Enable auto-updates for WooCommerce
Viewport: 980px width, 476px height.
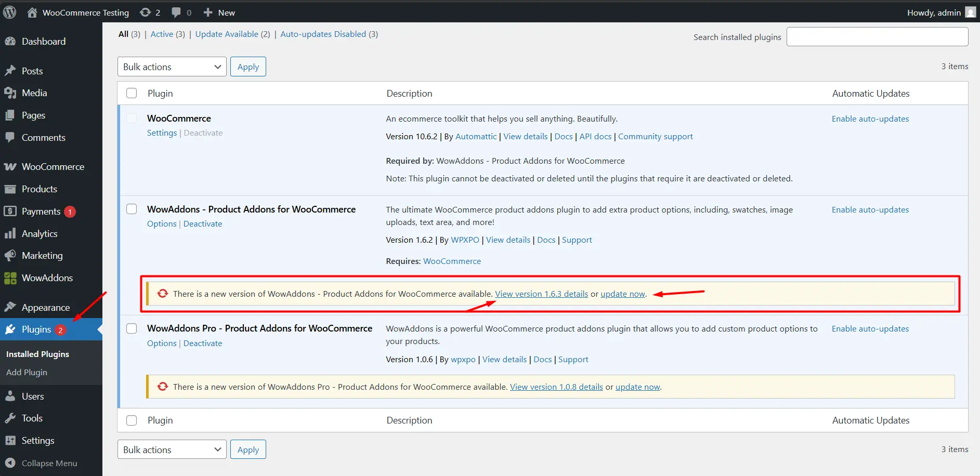(x=870, y=118)
